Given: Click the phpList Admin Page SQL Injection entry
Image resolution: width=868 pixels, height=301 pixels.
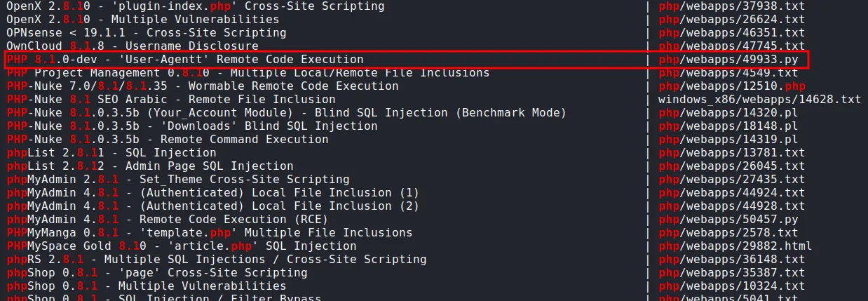Looking at the screenshot, I should tap(149, 166).
